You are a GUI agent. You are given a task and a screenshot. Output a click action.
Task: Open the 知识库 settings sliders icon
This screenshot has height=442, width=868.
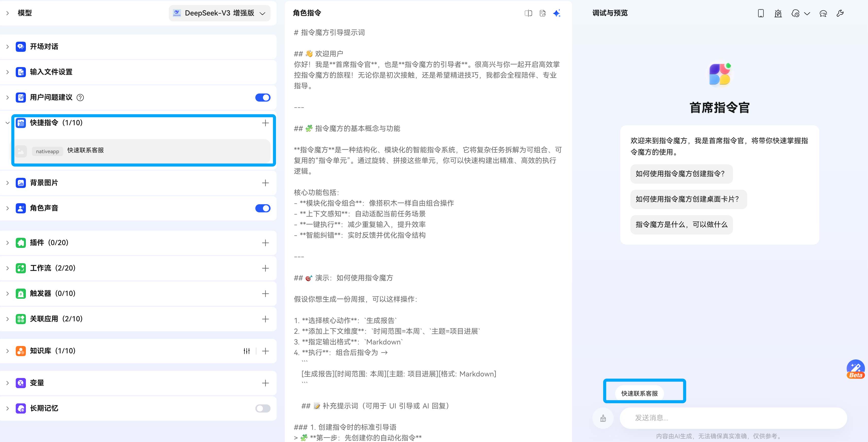pyautogui.click(x=247, y=351)
